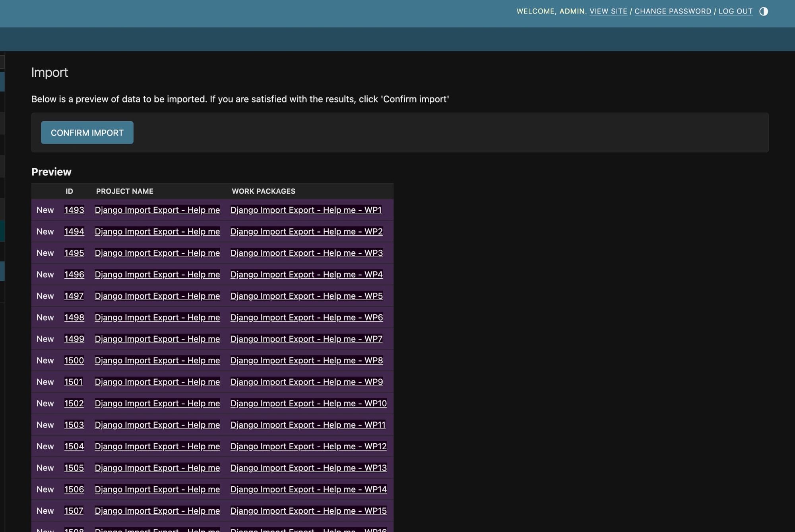
Task: Click the 'New' label in row 1493
Action: pos(45,210)
